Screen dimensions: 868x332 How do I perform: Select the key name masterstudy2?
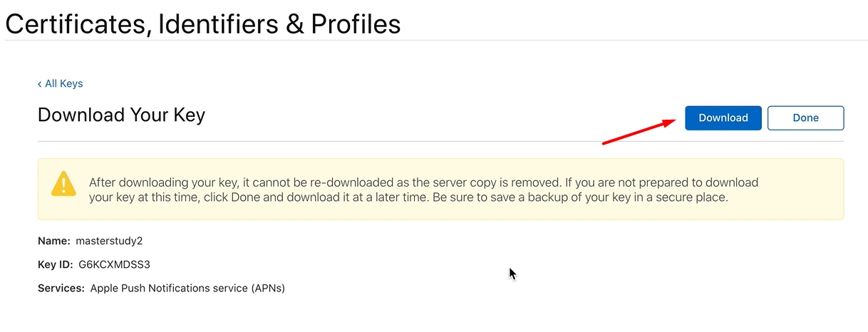click(x=104, y=241)
